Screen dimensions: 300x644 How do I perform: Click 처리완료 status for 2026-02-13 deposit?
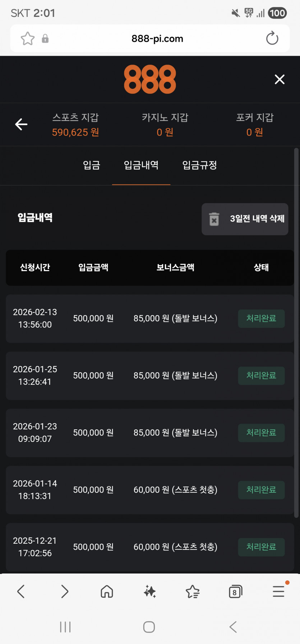[x=261, y=319]
